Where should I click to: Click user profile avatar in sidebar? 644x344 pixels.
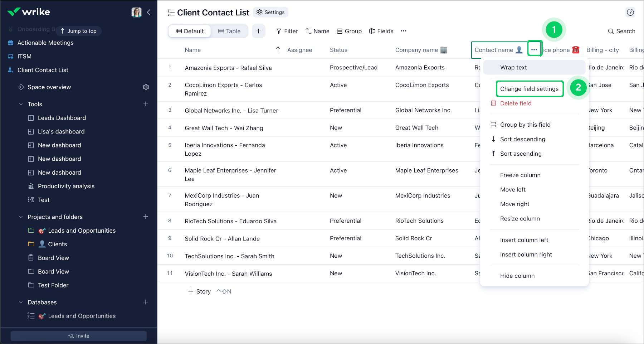[136, 13]
